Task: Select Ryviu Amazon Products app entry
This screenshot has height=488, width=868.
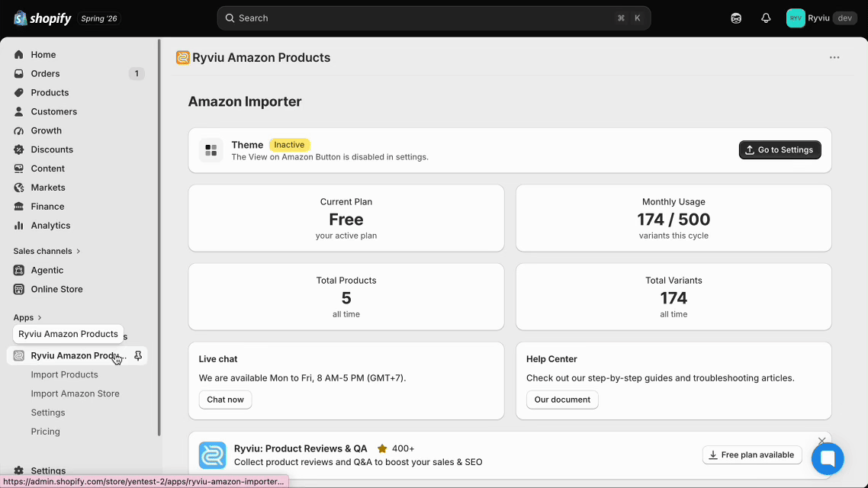Action: [77, 356]
